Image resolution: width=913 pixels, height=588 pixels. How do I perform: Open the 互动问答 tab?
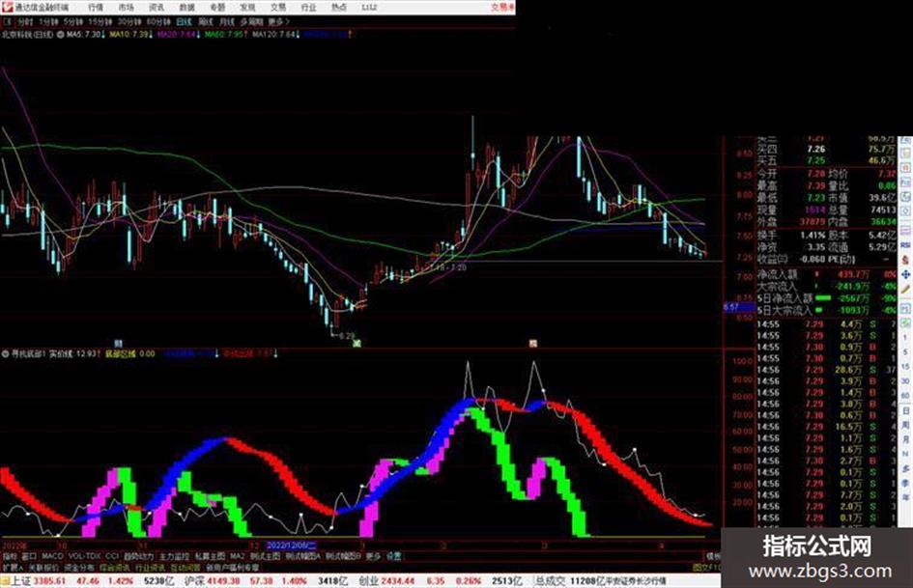tap(185, 567)
